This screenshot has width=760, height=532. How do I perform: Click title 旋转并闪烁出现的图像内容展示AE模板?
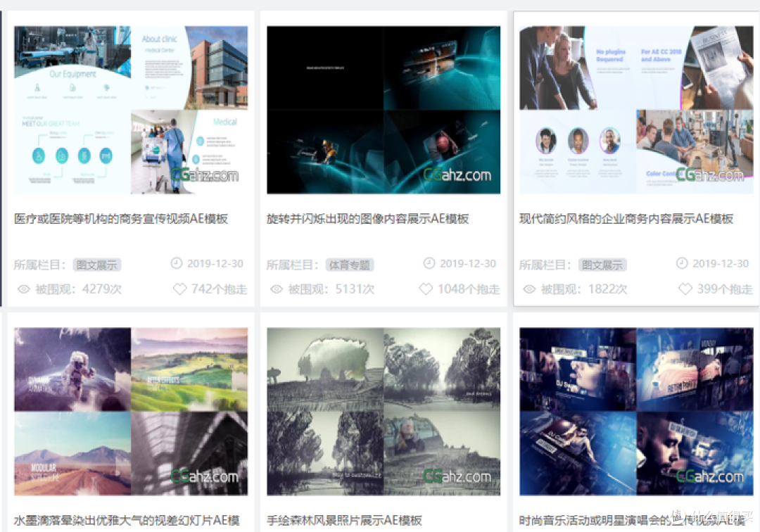368,219
